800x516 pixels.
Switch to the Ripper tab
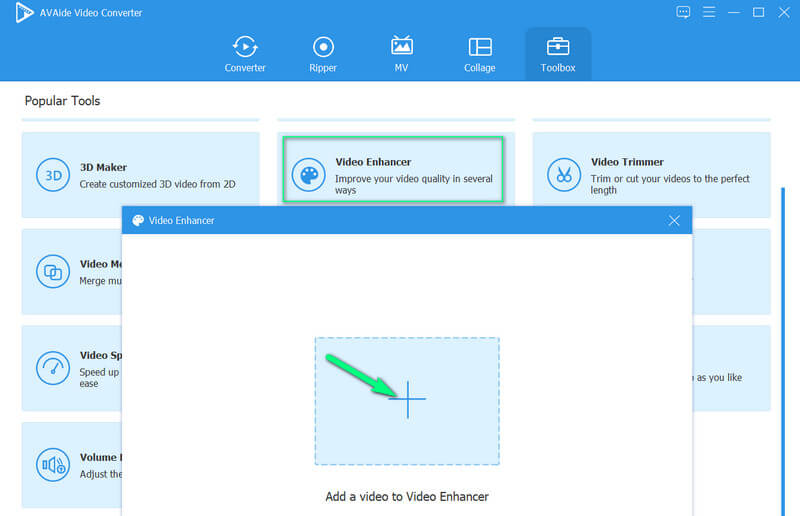pyautogui.click(x=323, y=54)
